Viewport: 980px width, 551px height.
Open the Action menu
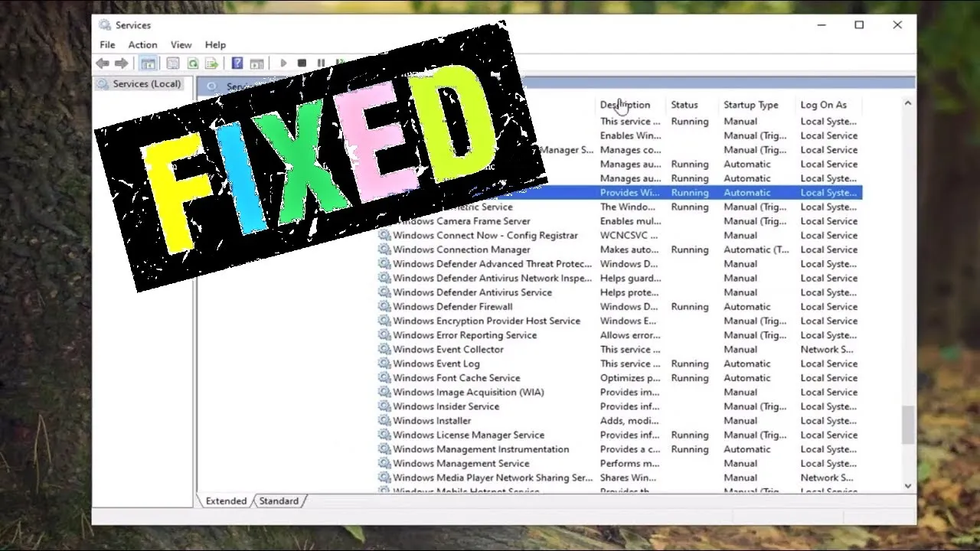(142, 45)
